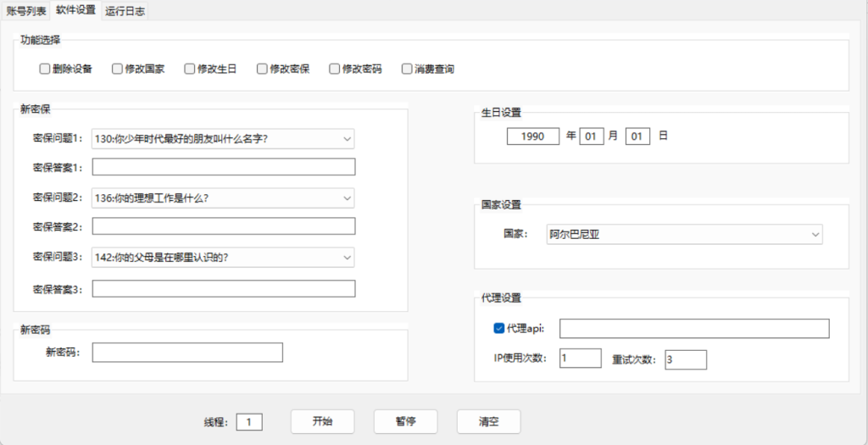Screen dimensions: 868x445
Task: Uncheck the 代理api checkbox
Action: 498,328
